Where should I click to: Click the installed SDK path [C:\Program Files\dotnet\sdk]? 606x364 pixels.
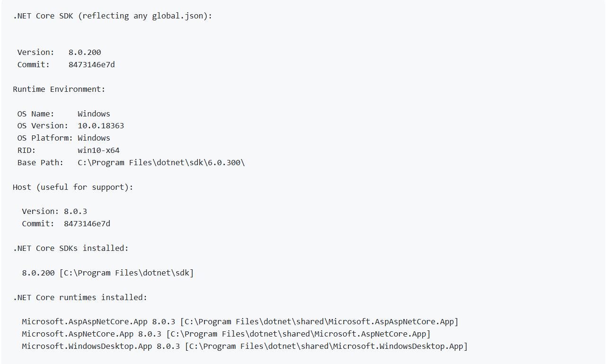pyautogui.click(x=126, y=273)
